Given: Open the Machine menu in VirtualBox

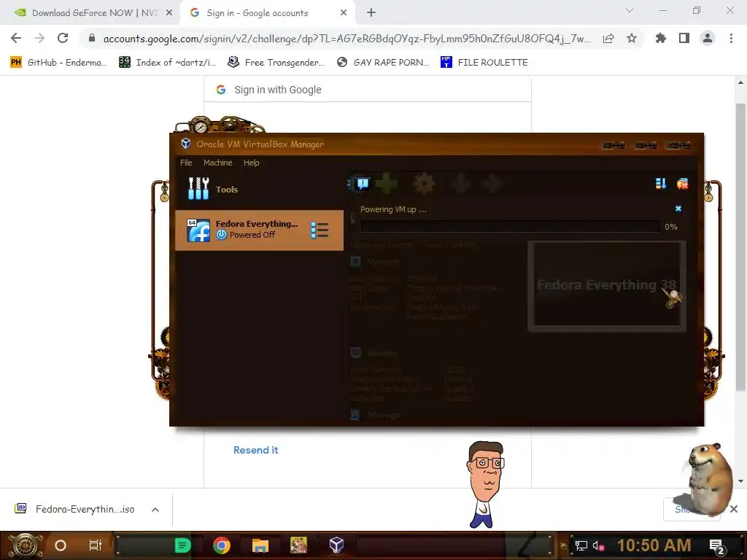Looking at the screenshot, I should coord(217,163).
